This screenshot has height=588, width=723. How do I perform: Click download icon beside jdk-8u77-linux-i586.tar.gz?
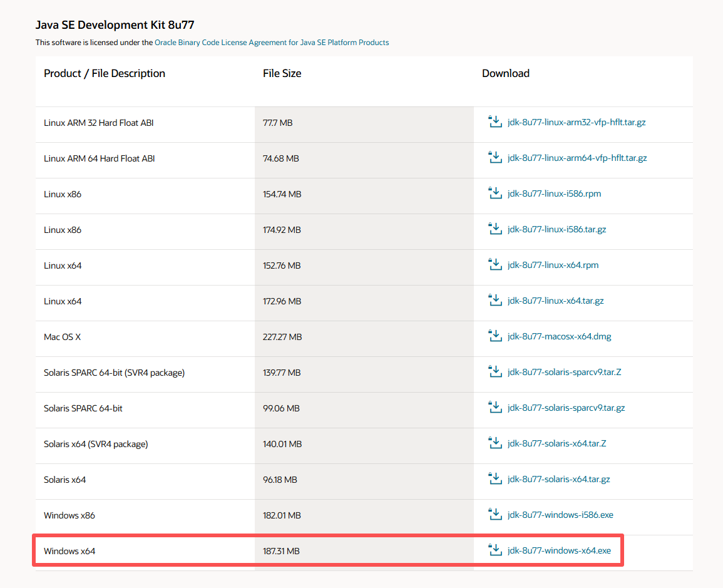[495, 229]
